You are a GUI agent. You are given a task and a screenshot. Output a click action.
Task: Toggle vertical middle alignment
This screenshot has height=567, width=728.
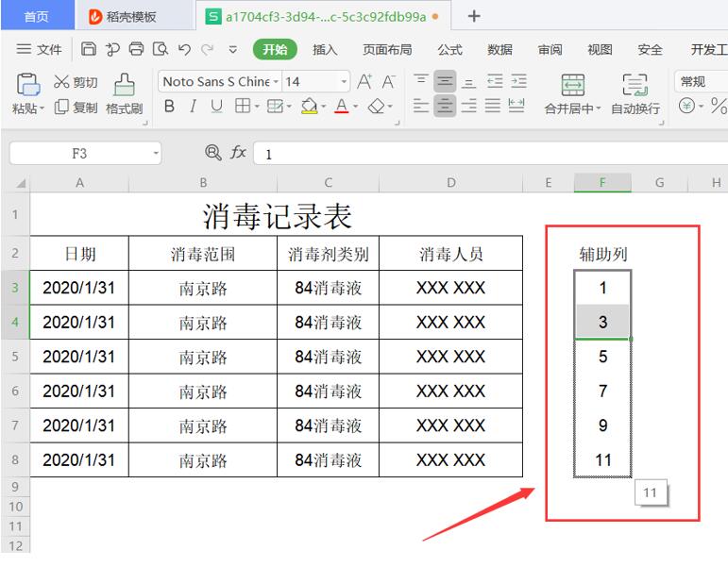(445, 82)
